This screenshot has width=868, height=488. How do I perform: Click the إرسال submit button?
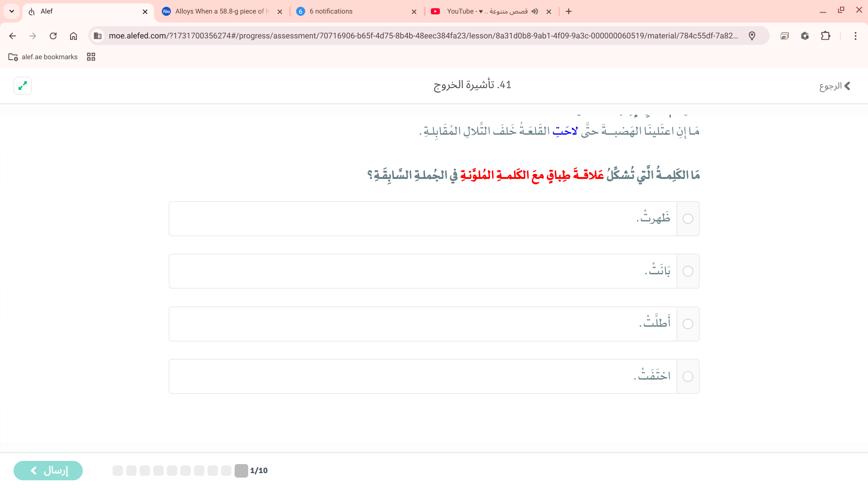[48, 470]
